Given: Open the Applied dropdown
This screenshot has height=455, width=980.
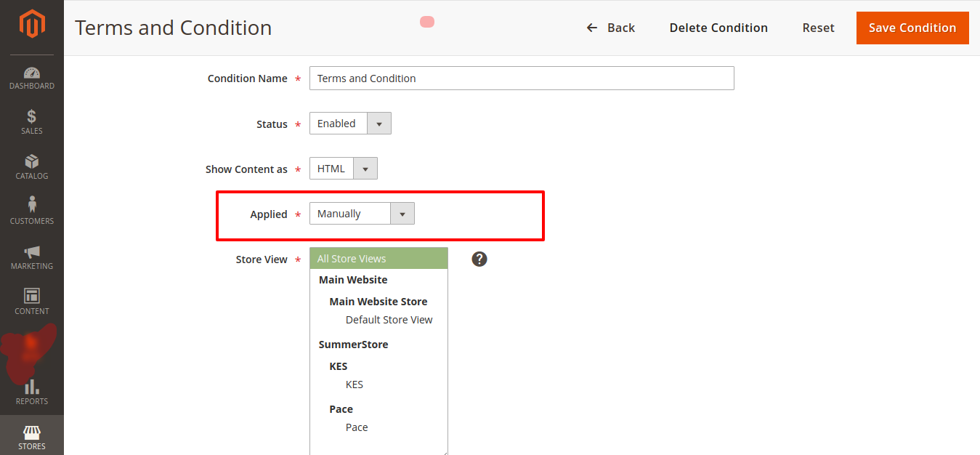Looking at the screenshot, I should tap(402, 213).
